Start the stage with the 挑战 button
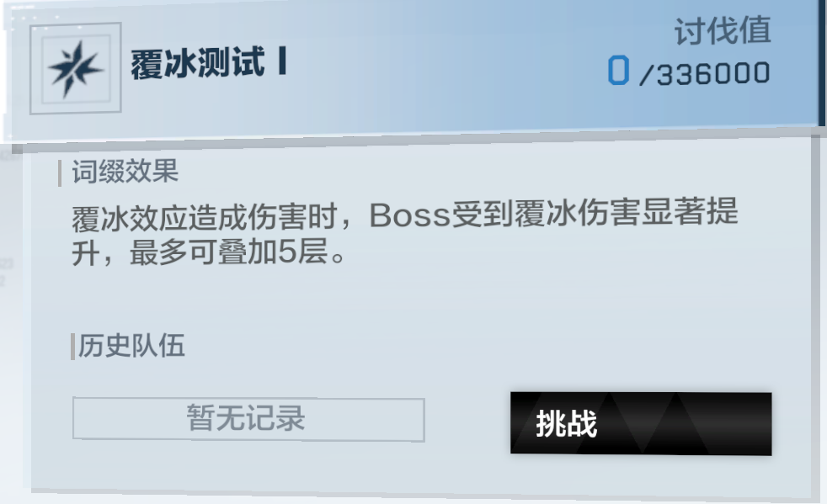The height and width of the screenshot is (504, 827). pyautogui.click(x=641, y=423)
